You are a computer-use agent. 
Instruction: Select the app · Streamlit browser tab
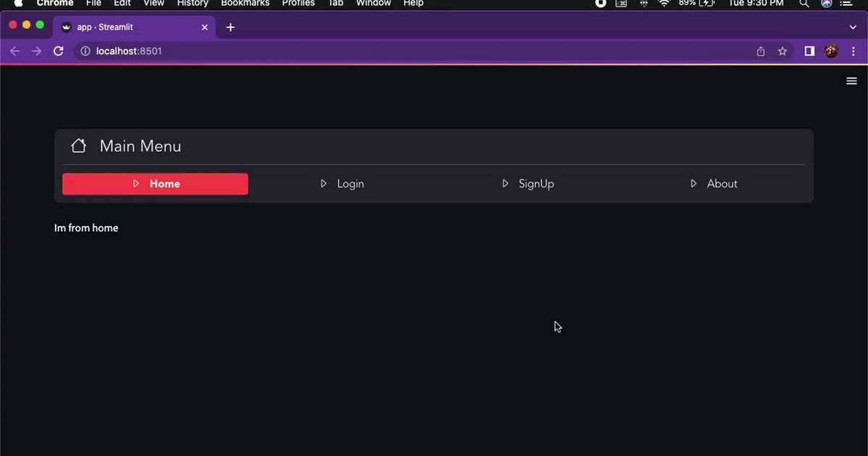click(x=135, y=28)
